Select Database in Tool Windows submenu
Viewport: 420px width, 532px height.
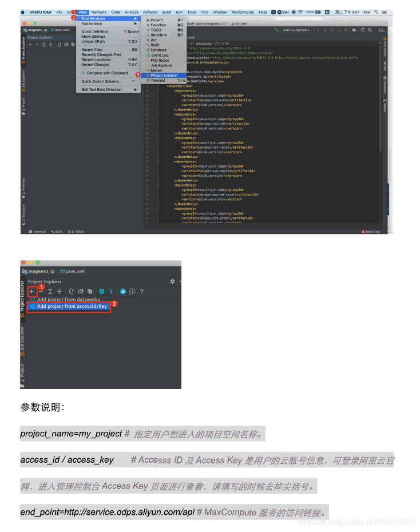(164, 50)
